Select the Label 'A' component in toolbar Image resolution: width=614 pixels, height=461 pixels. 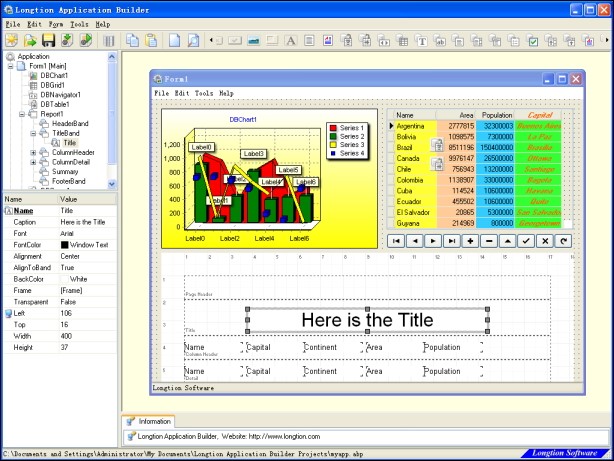click(x=291, y=41)
